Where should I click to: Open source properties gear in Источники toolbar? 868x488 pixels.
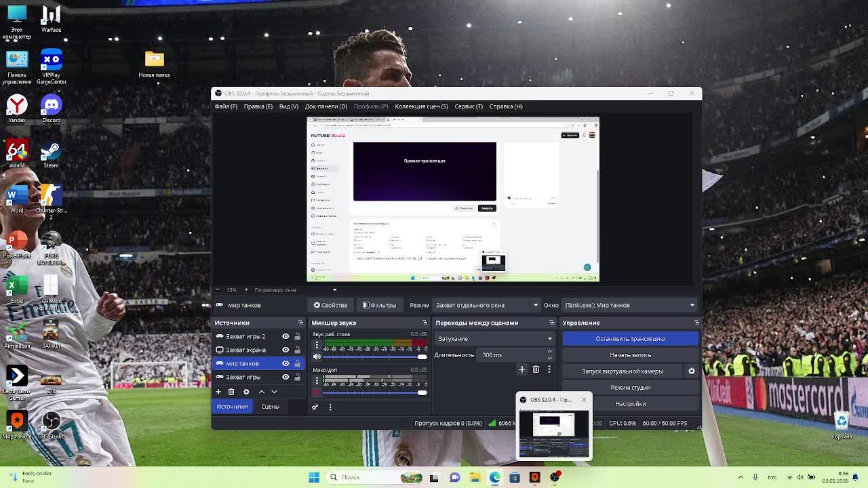(246, 392)
